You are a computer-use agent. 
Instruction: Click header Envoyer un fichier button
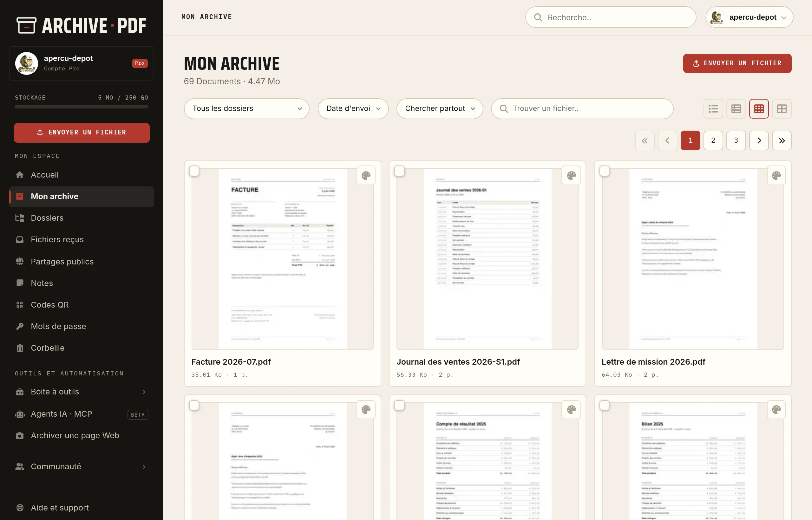[x=737, y=63]
